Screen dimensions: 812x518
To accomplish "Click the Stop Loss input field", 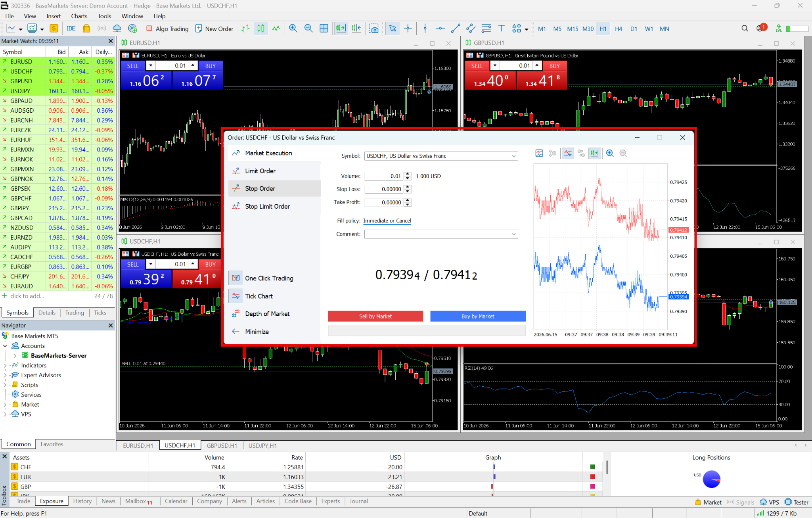I will (384, 190).
